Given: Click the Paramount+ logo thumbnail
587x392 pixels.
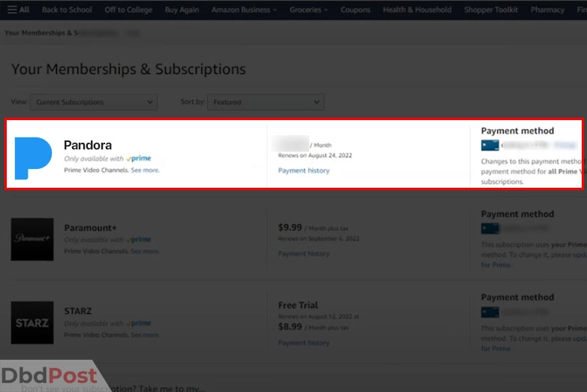Looking at the screenshot, I should 32,240.
